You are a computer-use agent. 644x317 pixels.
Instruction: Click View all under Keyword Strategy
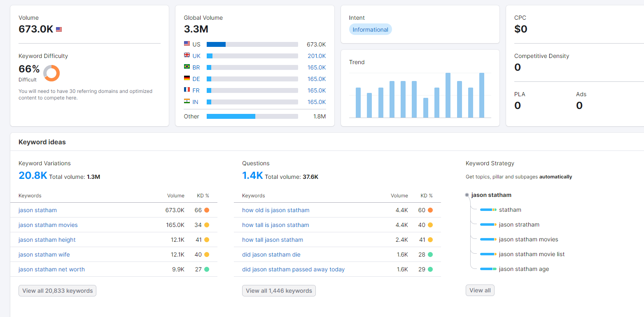click(x=480, y=290)
